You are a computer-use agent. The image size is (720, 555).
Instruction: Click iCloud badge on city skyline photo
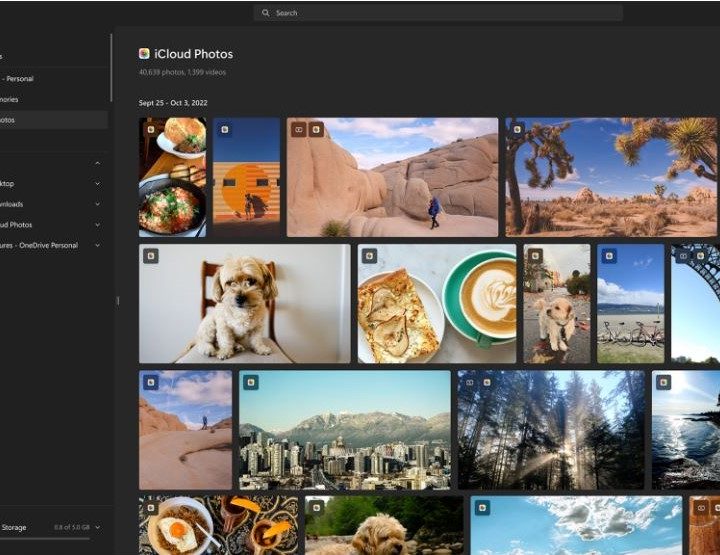251,382
